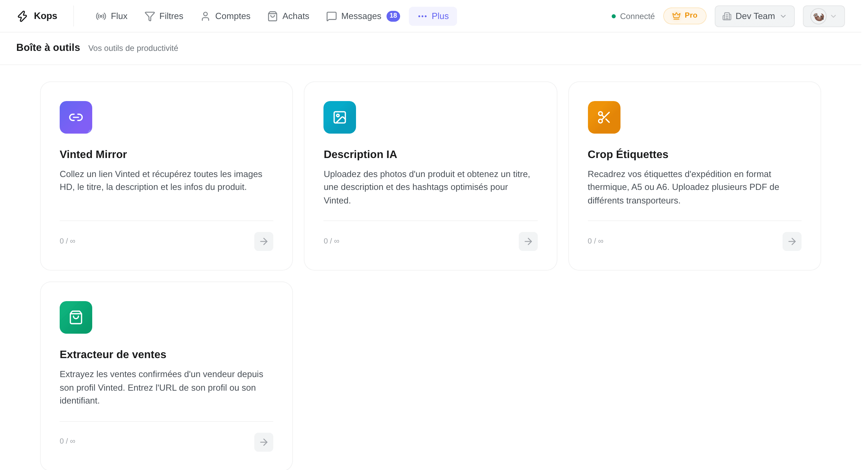The image size is (868, 470).
Task: Select the Vinted Mirror card title
Action: click(93, 154)
